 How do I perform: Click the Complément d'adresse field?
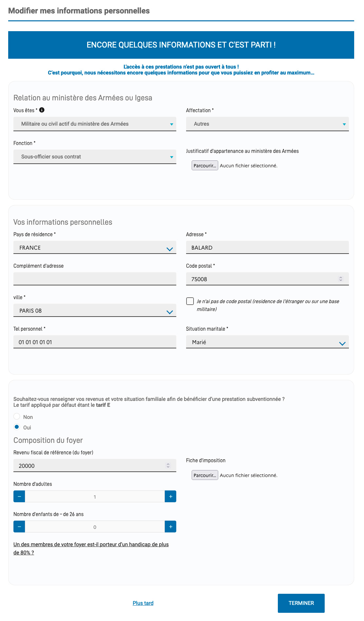click(95, 279)
